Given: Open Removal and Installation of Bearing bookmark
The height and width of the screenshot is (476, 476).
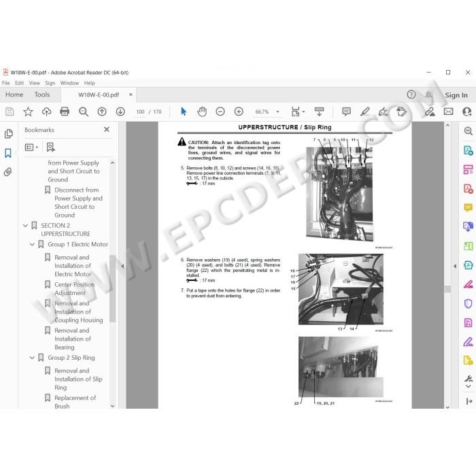Looking at the screenshot, I should point(73,339).
